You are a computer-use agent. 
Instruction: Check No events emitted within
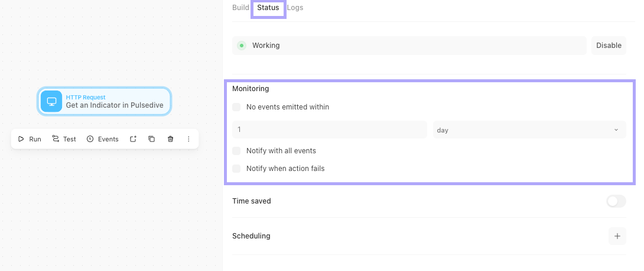tap(236, 107)
